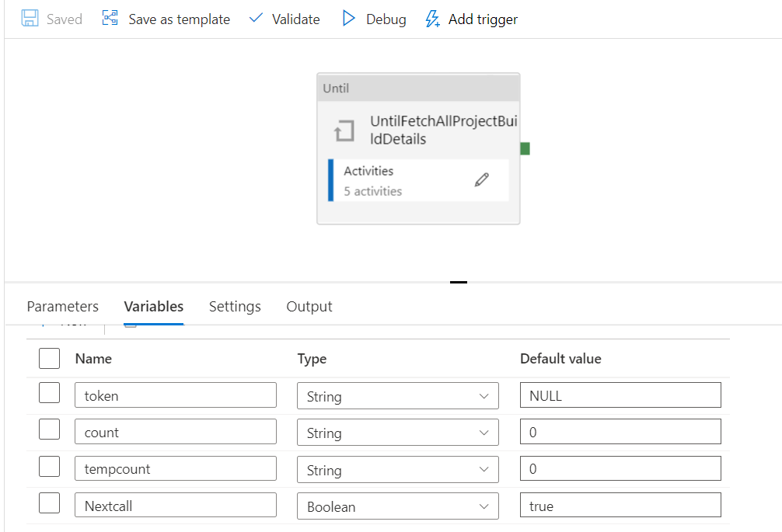Expand the tempcount Type dropdown

(x=397, y=469)
